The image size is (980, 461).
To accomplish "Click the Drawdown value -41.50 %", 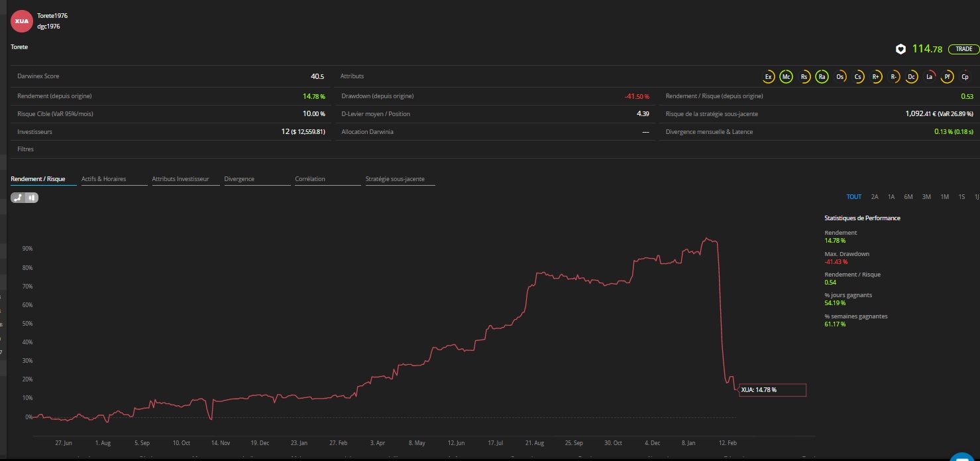I will click(x=637, y=97).
